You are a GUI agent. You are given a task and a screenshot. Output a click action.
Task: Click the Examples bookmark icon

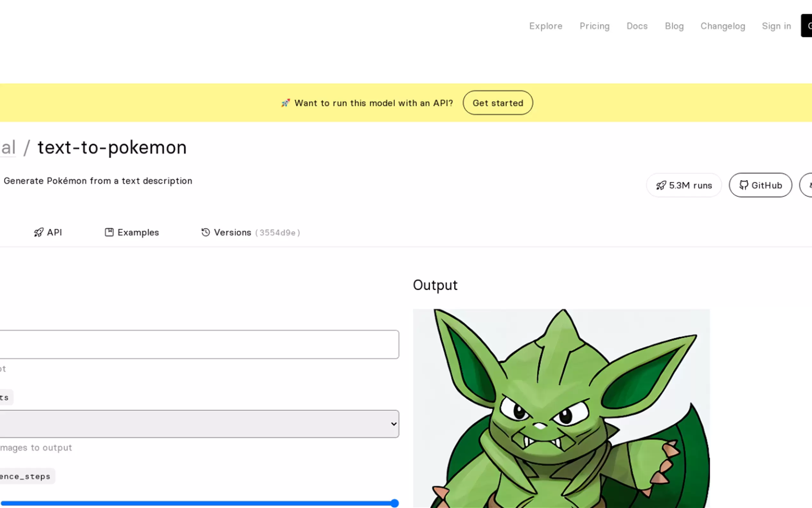pyautogui.click(x=109, y=232)
